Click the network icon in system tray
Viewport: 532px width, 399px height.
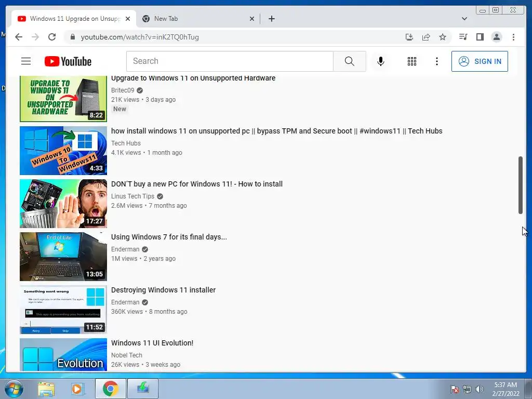click(467, 389)
